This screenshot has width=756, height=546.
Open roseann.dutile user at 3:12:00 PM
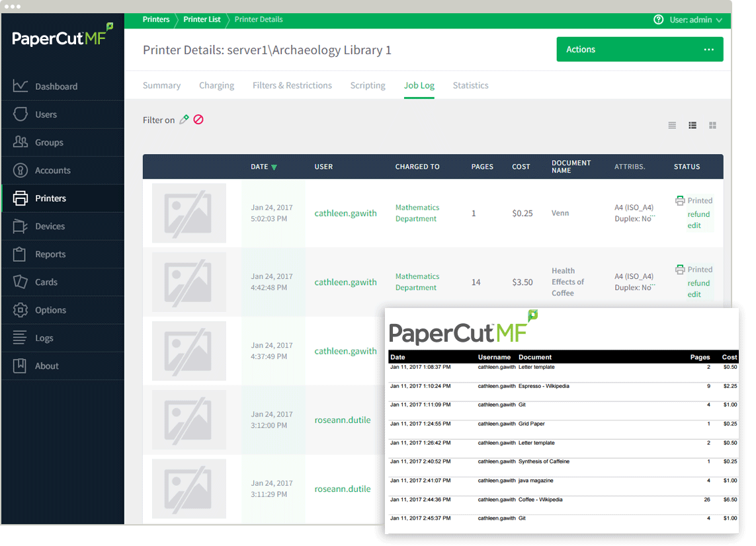click(343, 420)
